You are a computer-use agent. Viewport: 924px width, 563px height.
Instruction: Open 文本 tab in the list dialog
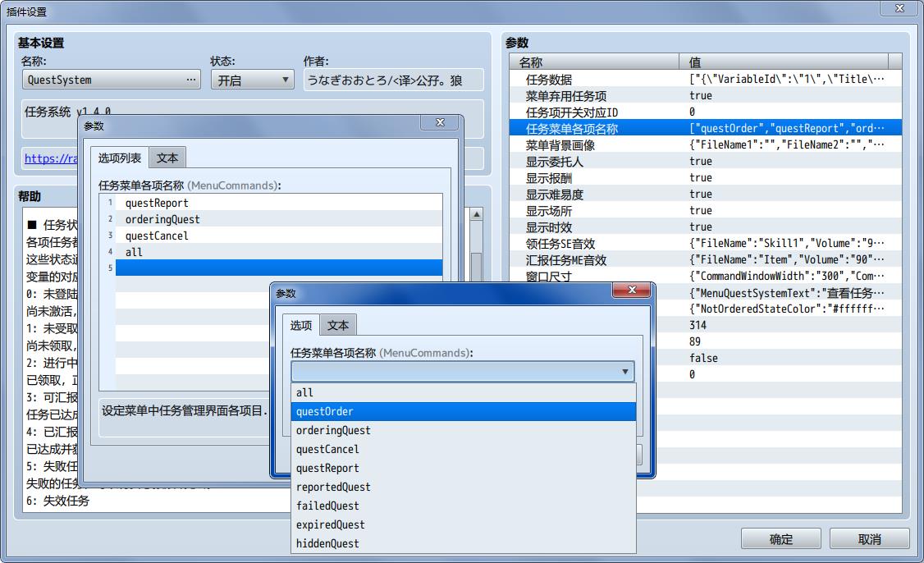(167, 158)
